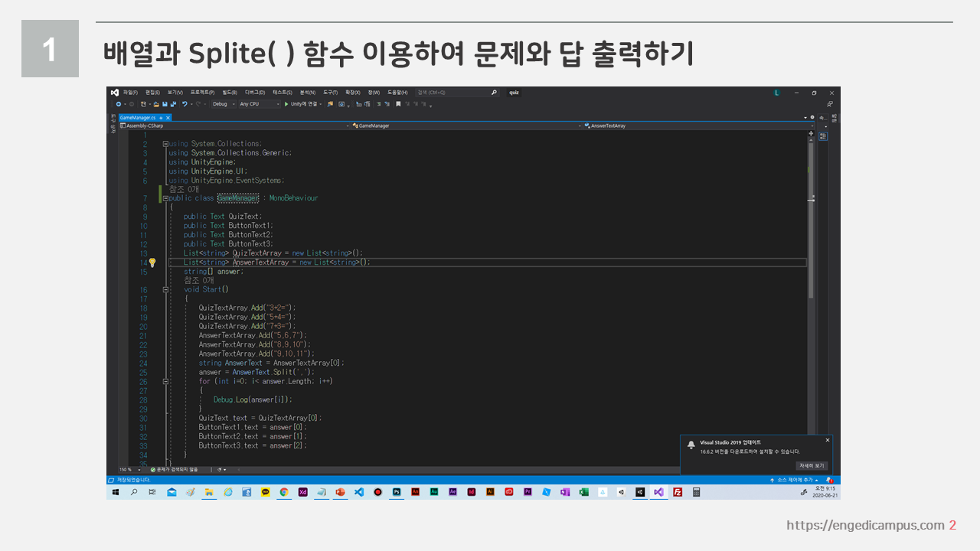Open the Calculator from the taskbar
The width and height of the screenshot is (980, 551).
(697, 492)
